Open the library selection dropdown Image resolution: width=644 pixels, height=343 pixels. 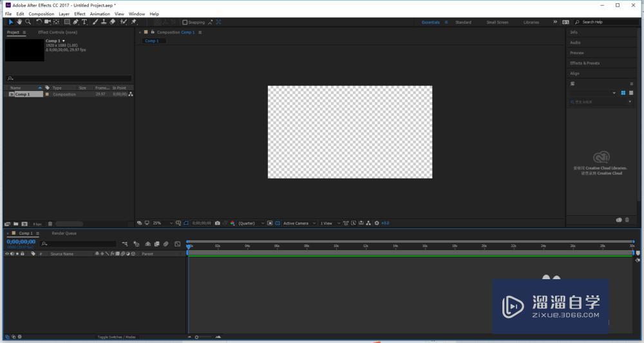(614, 93)
